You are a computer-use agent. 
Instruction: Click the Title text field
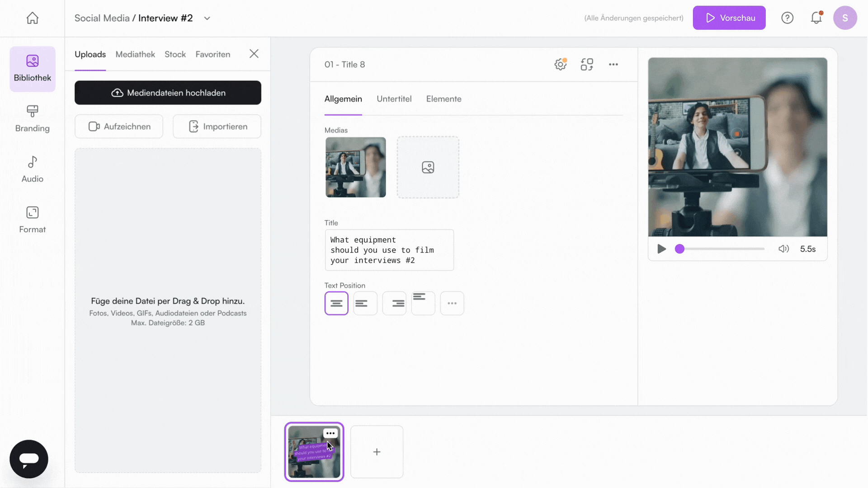389,250
